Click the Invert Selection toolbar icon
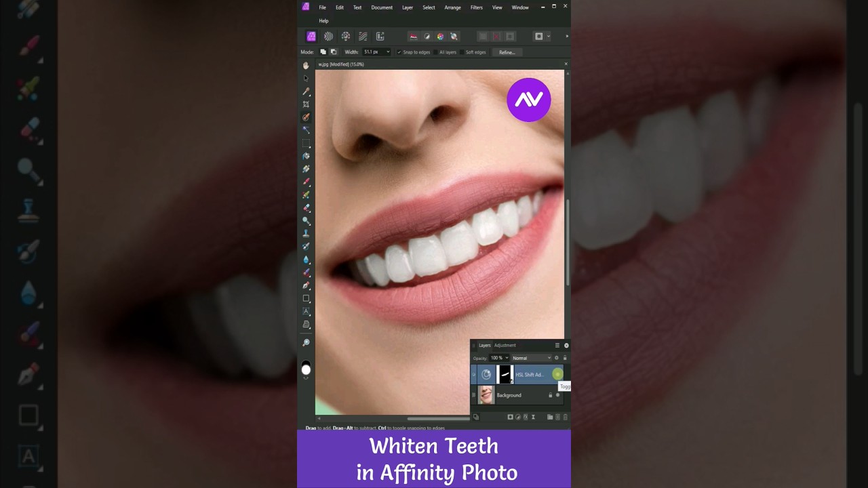 (510, 37)
